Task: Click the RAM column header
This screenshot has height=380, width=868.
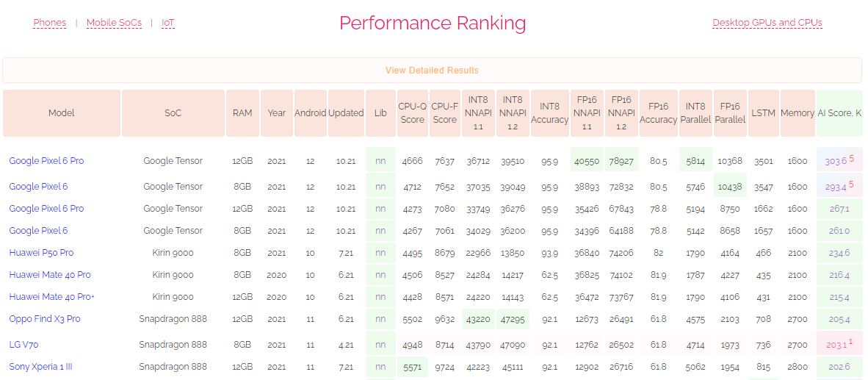Action: (242, 113)
